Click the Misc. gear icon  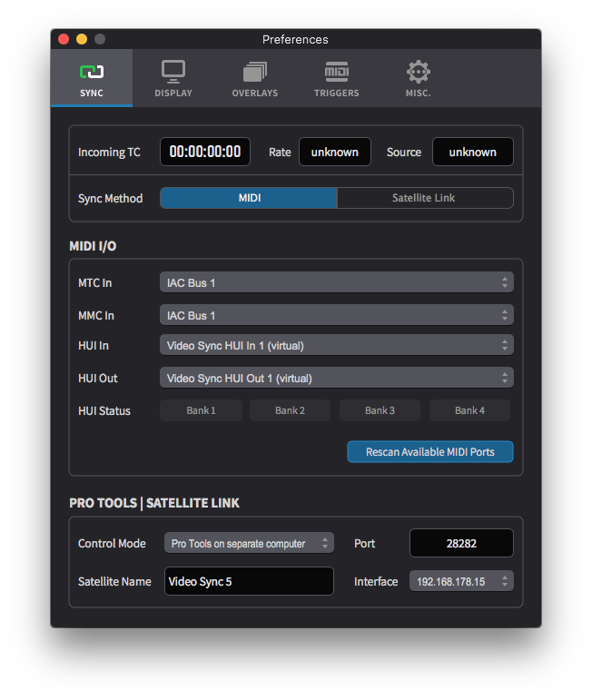point(418,72)
